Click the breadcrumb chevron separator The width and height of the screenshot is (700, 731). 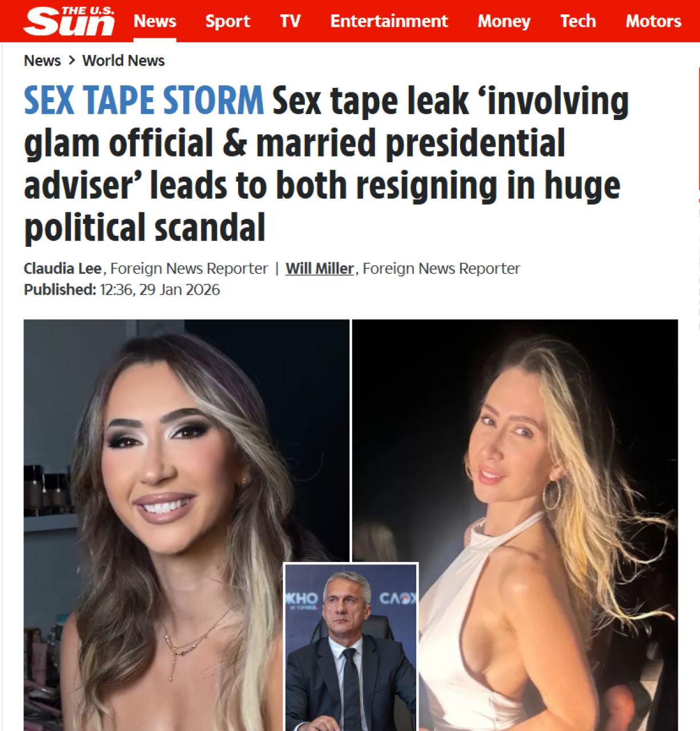72,60
